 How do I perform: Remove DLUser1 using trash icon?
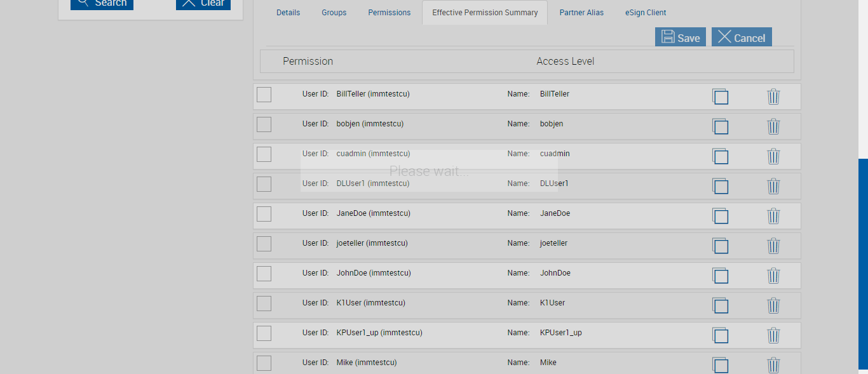pos(773,186)
